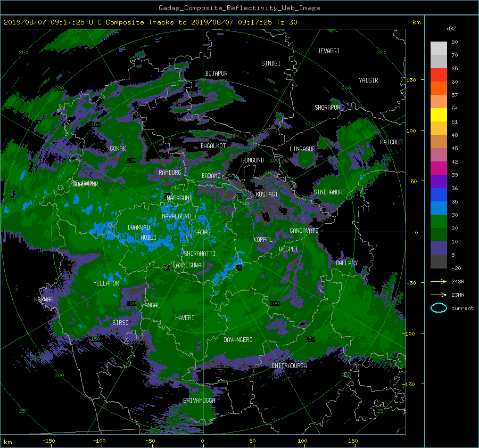This screenshot has width=479, height=448.
Task: Click the LINGASUR city label
Action: click(302, 149)
